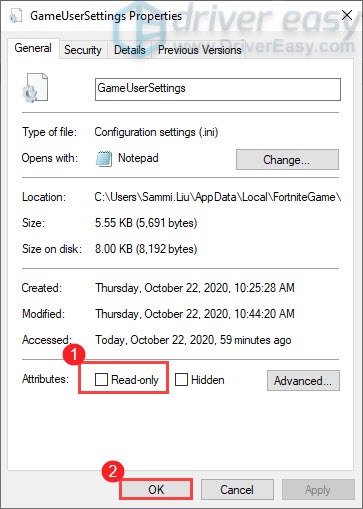Image resolution: width=363 pixels, height=509 pixels.
Task: Confirm changes with the OK button
Action: pos(156,489)
